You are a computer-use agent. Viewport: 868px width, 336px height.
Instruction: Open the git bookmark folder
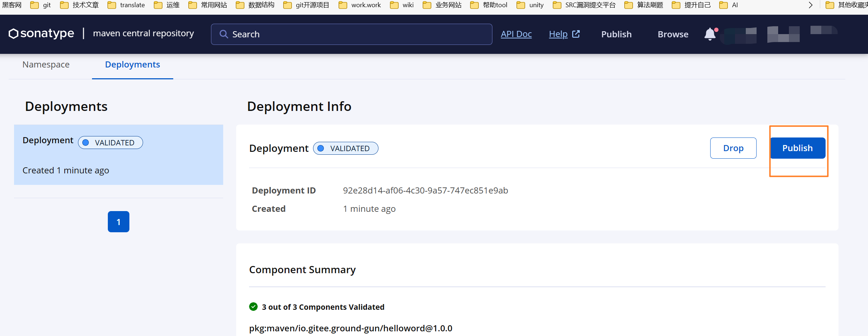click(x=41, y=5)
